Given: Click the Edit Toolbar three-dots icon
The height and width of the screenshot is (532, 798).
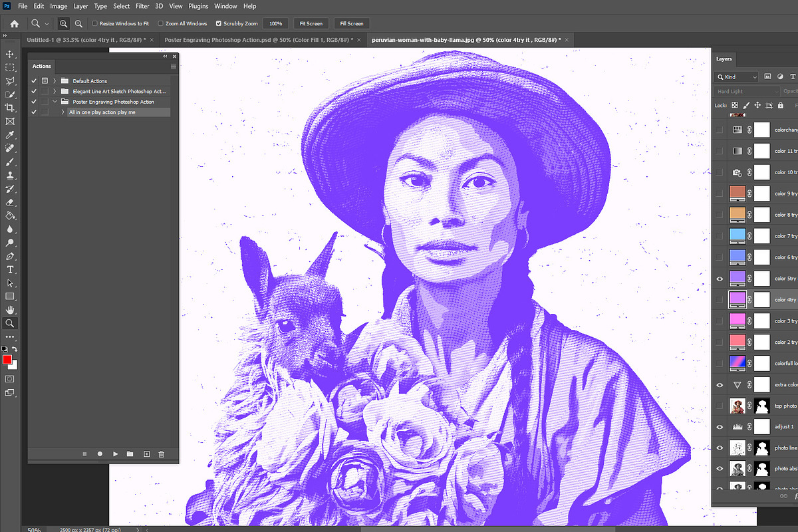Looking at the screenshot, I should point(10,337).
